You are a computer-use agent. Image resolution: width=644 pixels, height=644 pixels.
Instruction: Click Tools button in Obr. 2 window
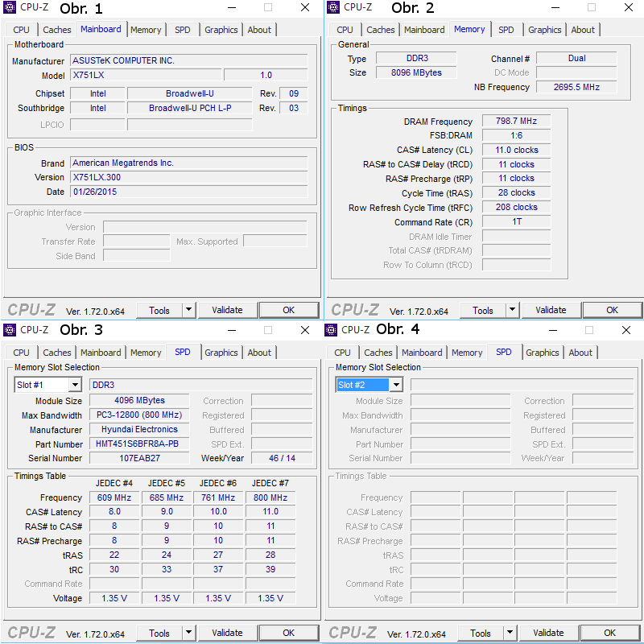482,311
